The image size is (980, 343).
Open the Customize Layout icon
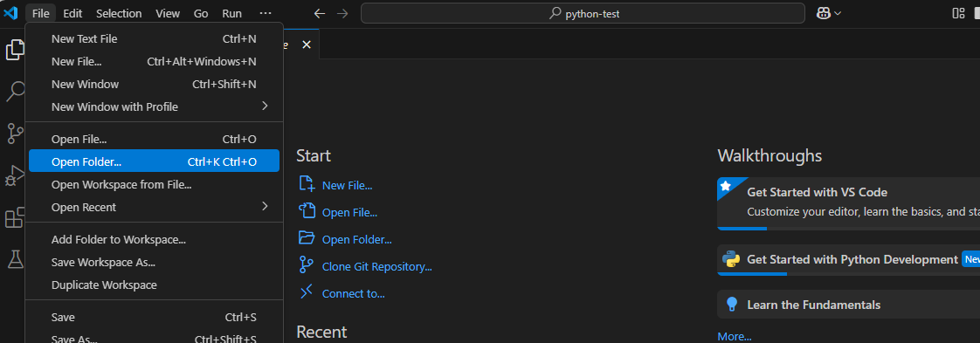[x=958, y=13]
